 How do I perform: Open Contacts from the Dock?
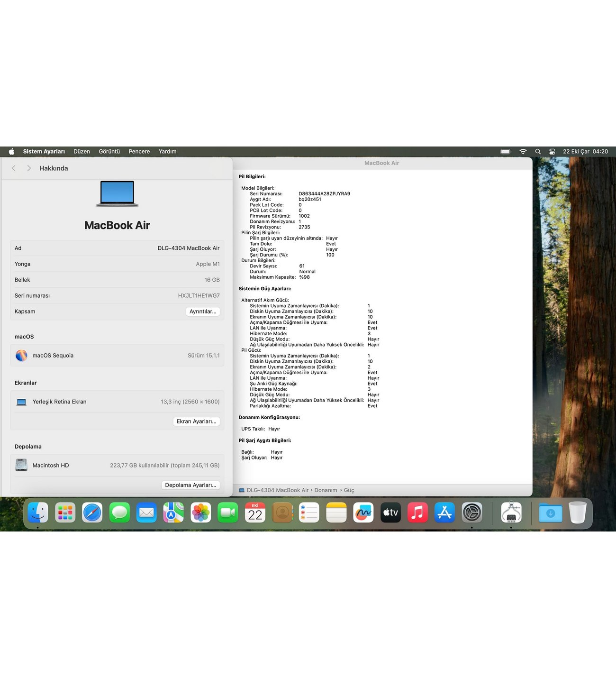(282, 513)
